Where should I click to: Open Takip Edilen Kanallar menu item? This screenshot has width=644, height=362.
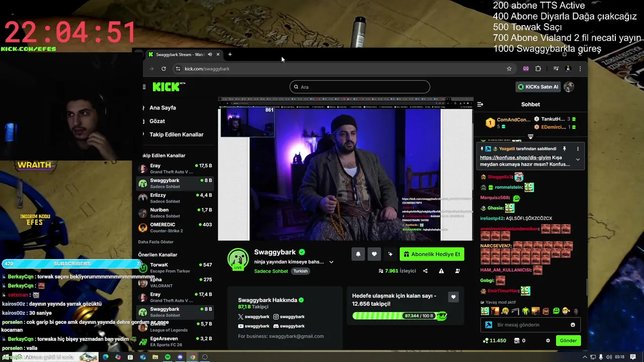point(176,135)
